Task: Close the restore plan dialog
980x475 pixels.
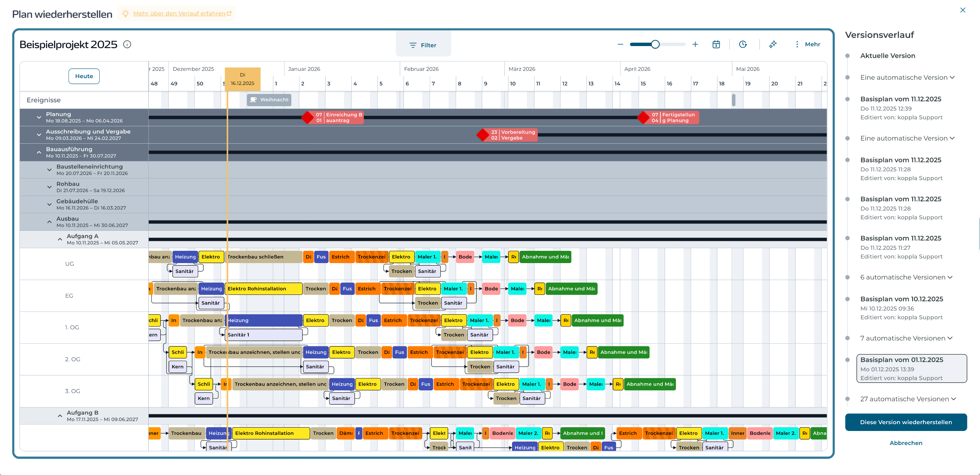Action: [963, 10]
